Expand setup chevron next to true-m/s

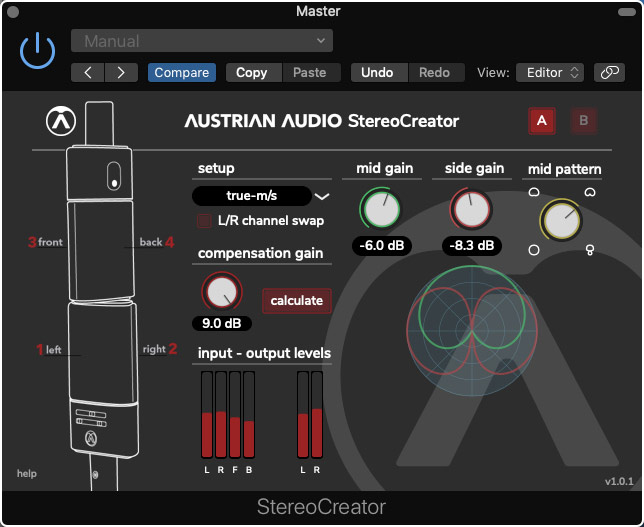click(322, 197)
